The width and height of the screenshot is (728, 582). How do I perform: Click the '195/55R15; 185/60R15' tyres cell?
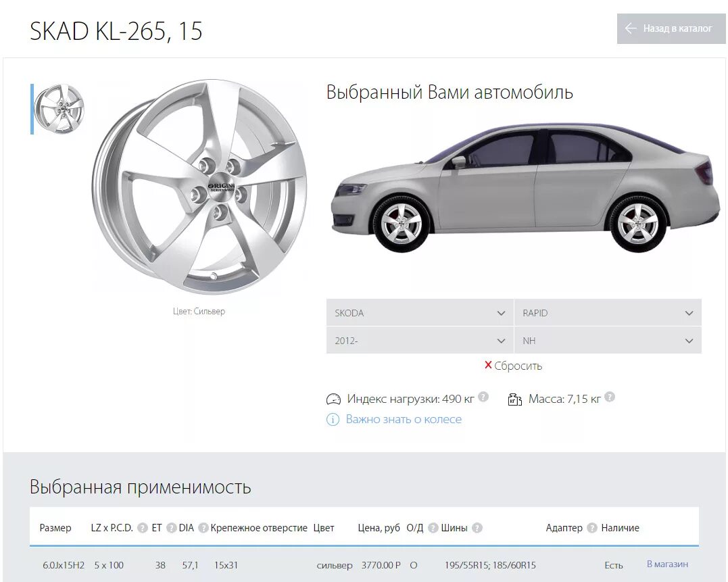coord(490,565)
